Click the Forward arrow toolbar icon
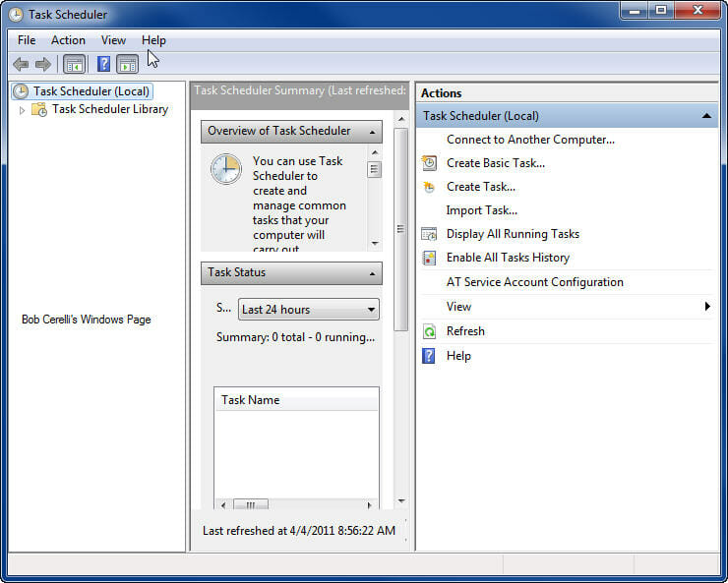 43,64
